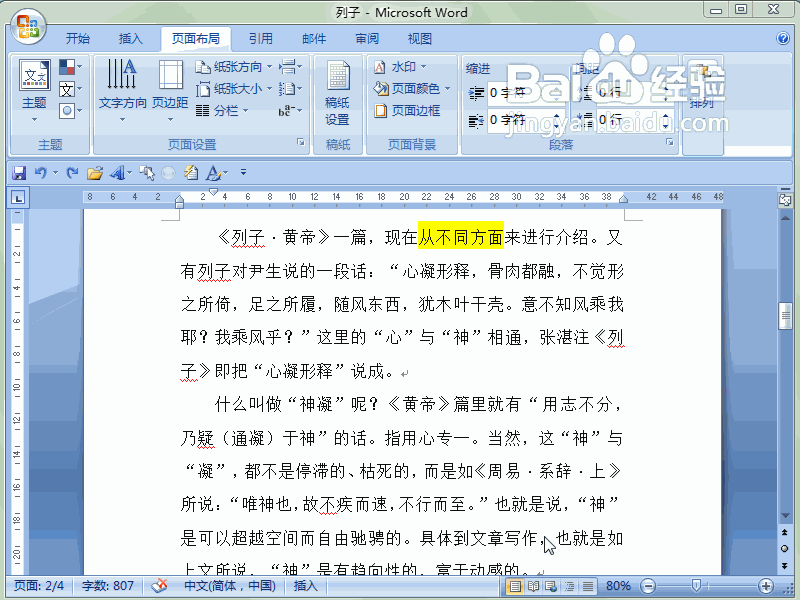Click word count 字数: 807
This screenshot has height=600, width=800.
click(108, 586)
